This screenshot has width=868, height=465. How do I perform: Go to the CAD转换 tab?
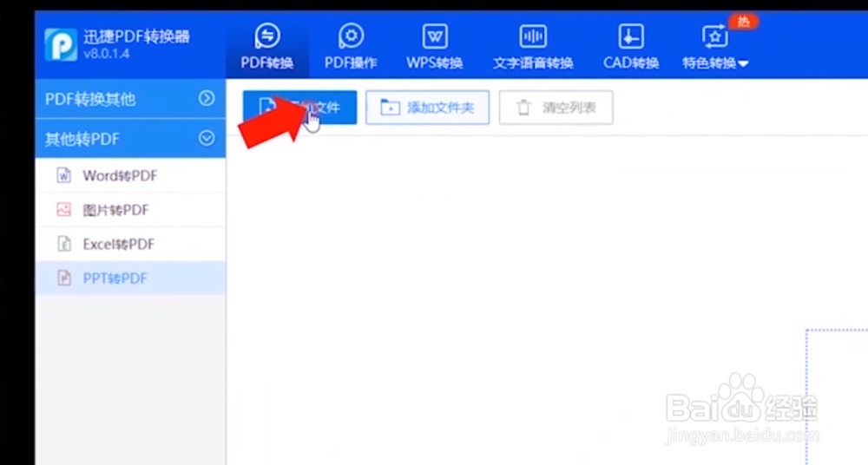631,47
